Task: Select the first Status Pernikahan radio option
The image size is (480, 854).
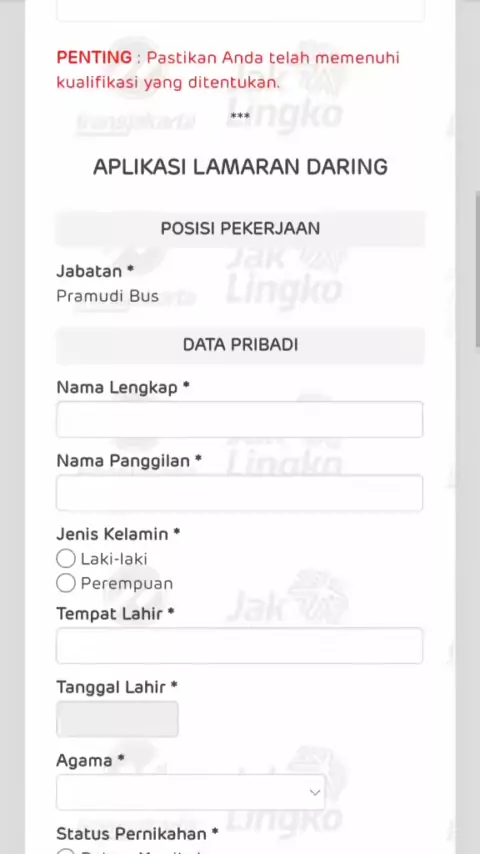Action: coord(66,851)
